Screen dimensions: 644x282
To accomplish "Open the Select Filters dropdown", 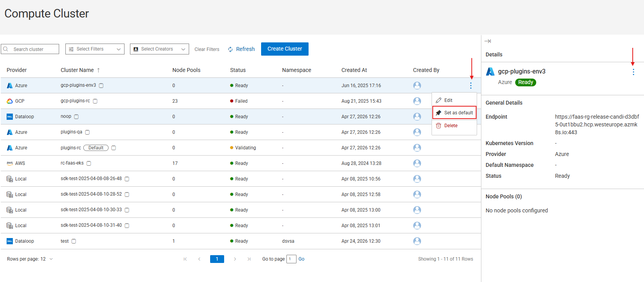I will click(95, 49).
